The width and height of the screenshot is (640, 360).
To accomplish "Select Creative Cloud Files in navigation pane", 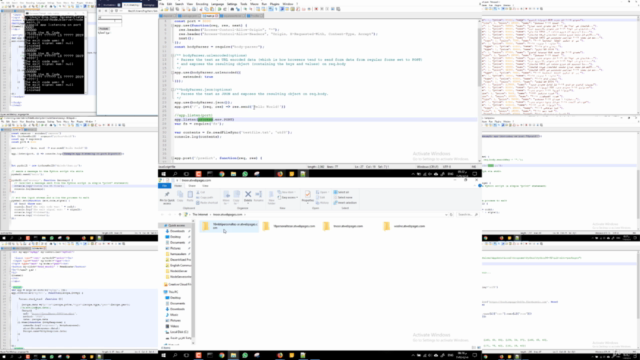I will click(177, 284).
